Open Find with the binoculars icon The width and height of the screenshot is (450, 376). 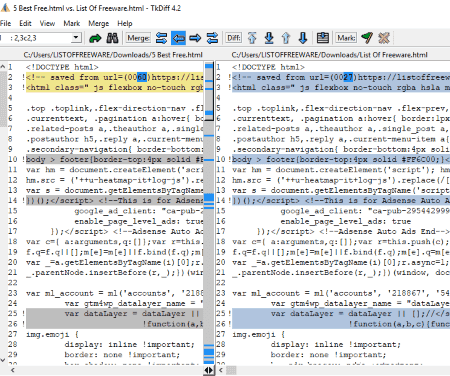pos(112,38)
